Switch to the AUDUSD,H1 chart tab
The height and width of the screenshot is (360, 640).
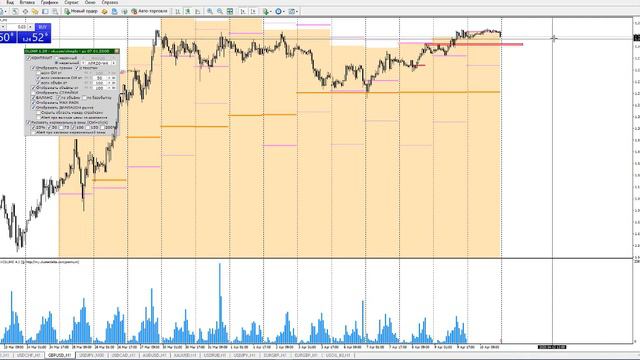pos(154,356)
